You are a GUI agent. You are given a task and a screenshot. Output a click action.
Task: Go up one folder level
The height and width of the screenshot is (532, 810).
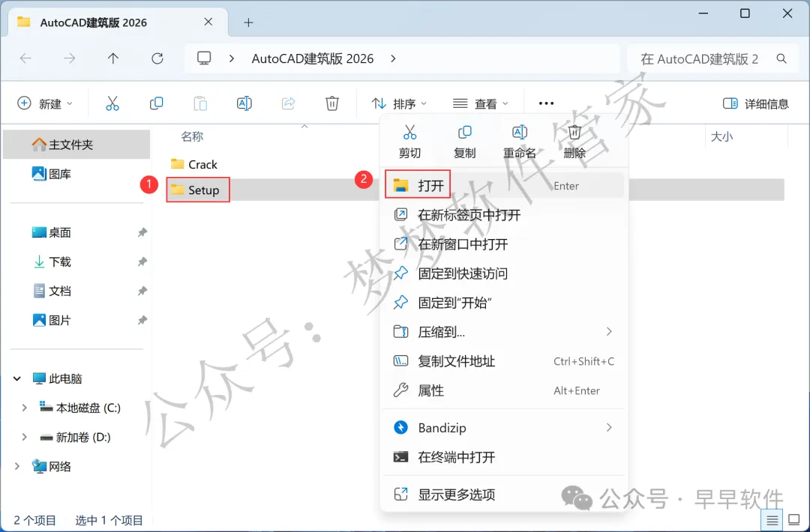(113, 58)
